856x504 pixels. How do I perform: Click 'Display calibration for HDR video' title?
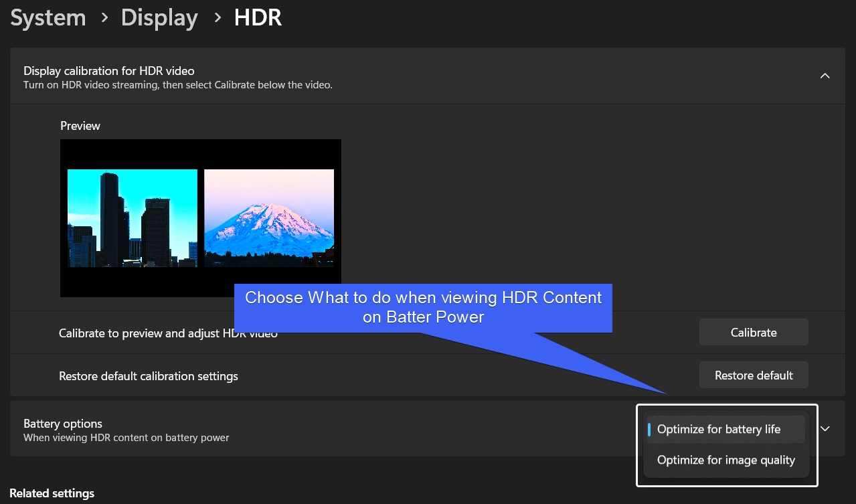[x=109, y=70]
